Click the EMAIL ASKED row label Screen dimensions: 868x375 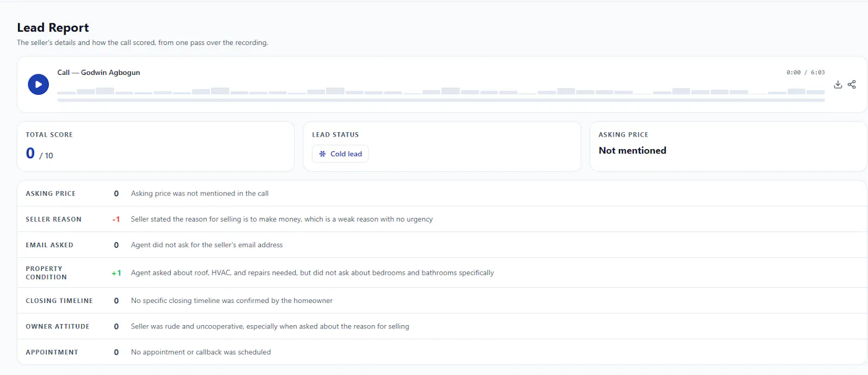pos(49,245)
